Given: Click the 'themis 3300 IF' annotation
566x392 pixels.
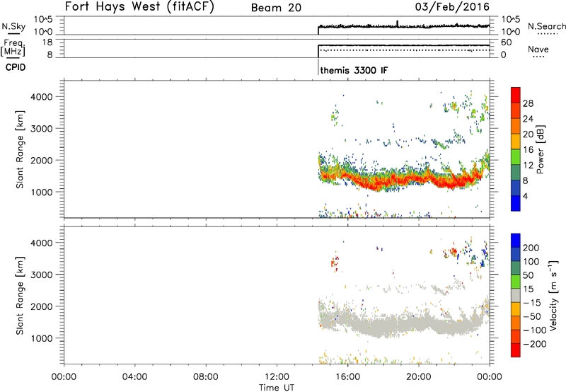Looking at the screenshot, I should pyautogui.click(x=354, y=70).
